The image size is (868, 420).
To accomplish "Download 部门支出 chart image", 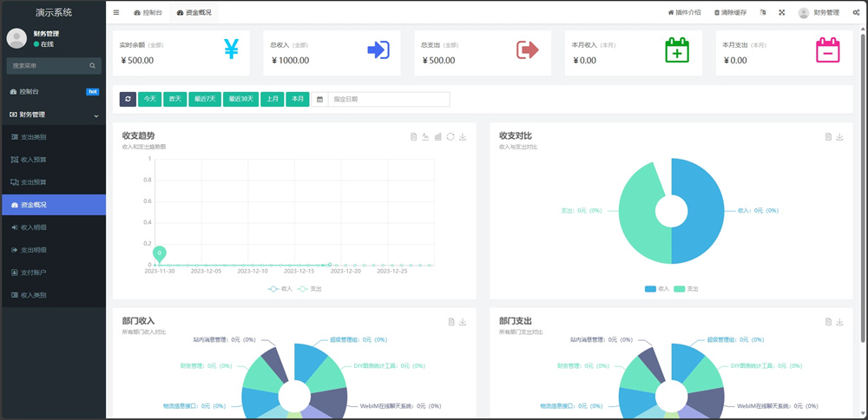I will point(839,322).
